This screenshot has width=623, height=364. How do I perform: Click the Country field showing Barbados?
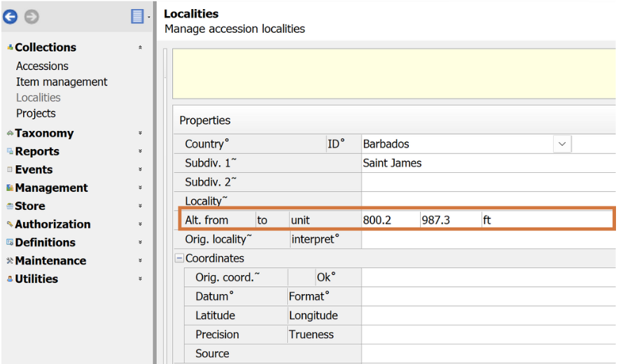tap(457, 144)
